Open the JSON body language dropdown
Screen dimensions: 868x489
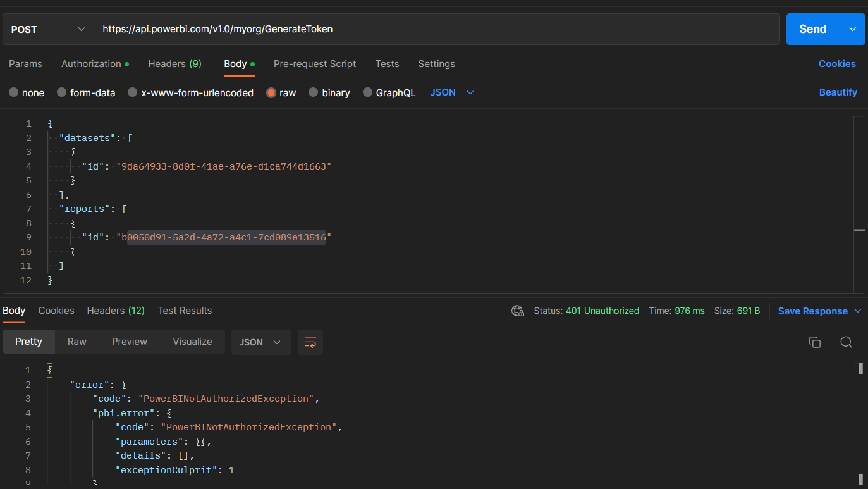[x=452, y=92]
